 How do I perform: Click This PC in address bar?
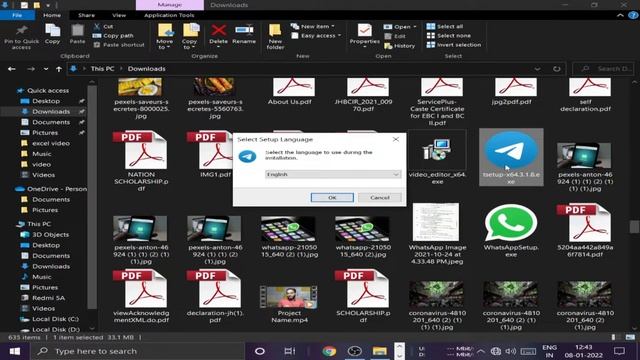(x=102, y=69)
